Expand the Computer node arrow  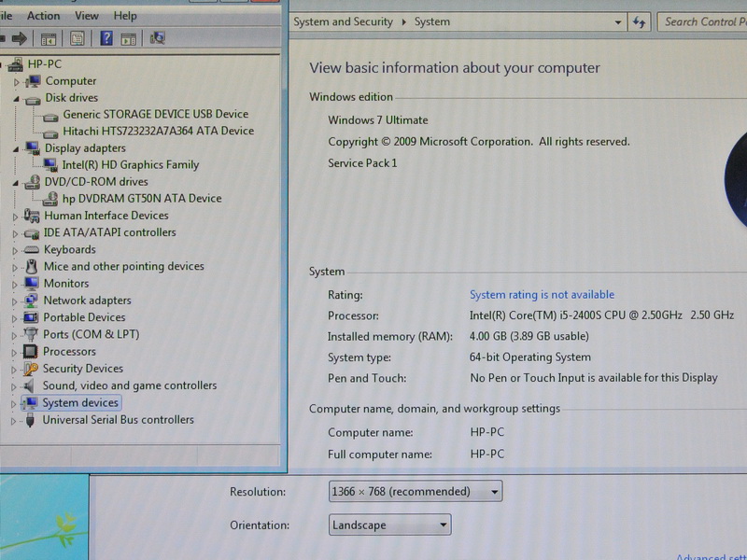tap(16, 82)
